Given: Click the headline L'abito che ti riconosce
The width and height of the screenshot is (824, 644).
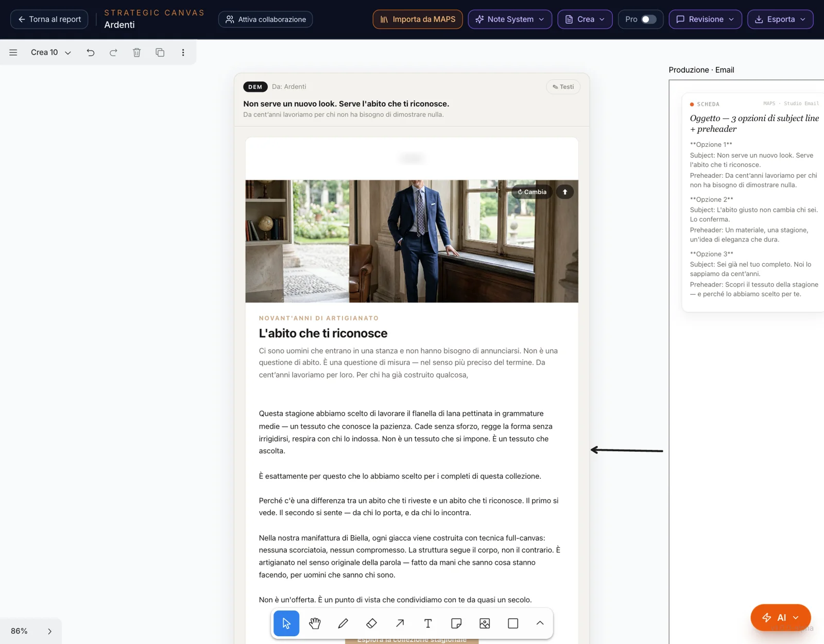Looking at the screenshot, I should coord(323,333).
